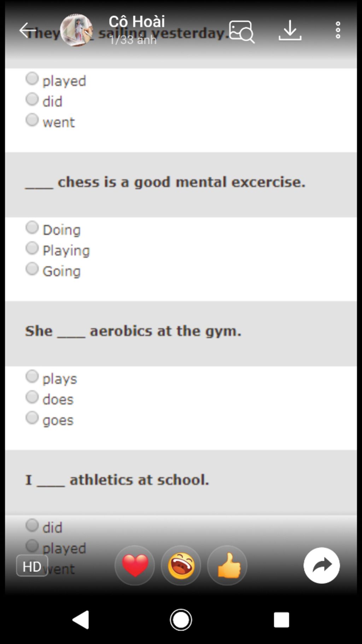Tap the Cô Hoài name title
The height and width of the screenshot is (644, 362).
(x=137, y=22)
